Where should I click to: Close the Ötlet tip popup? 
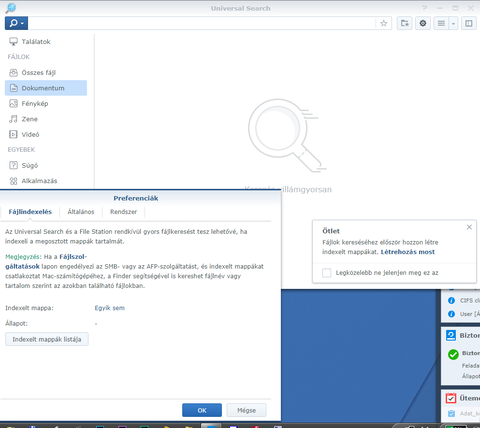click(469, 227)
